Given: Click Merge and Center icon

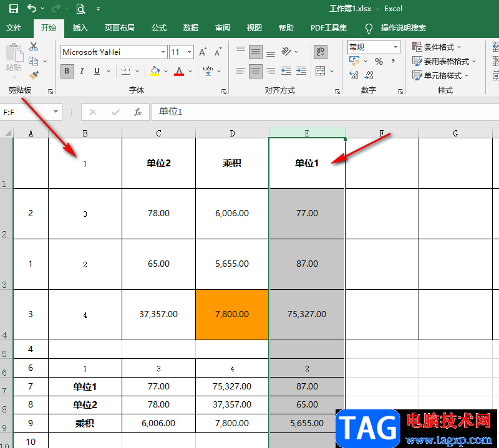Looking at the screenshot, I should pyautogui.click(x=321, y=71).
